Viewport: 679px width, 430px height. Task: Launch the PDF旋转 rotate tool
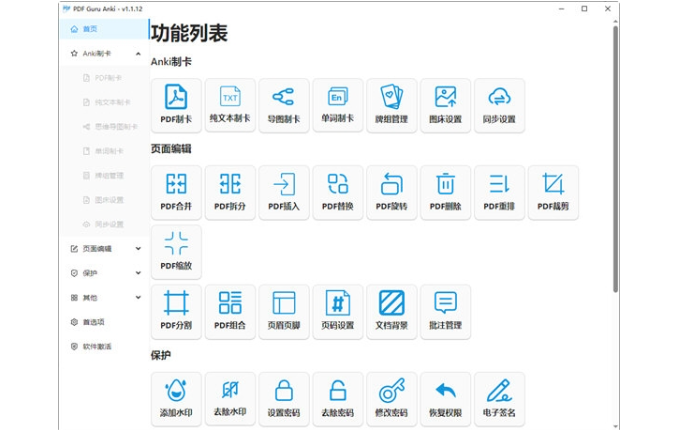tap(391, 192)
